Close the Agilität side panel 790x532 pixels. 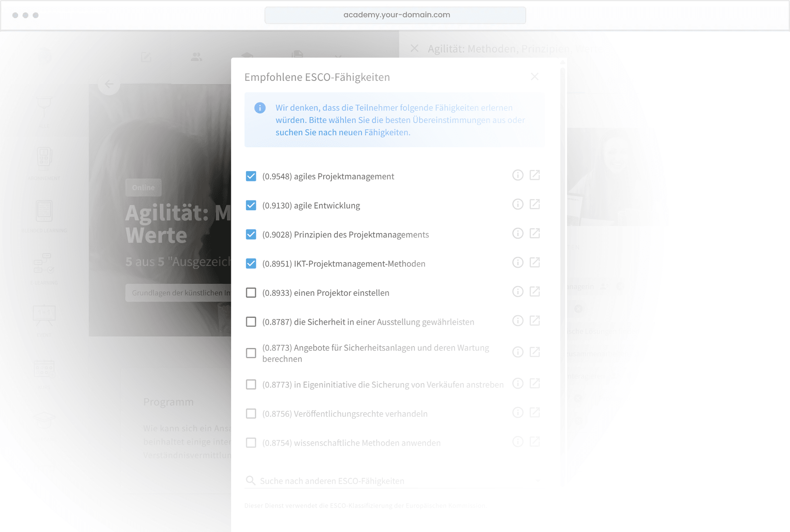coord(414,49)
